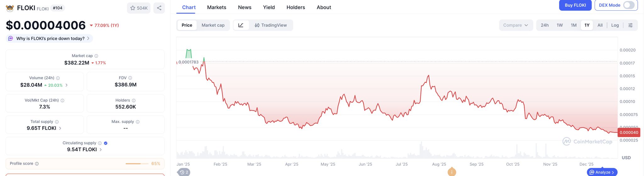Image resolution: width=644 pixels, height=176 pixels.
Task: Click Profile score info icon
Action: [x=37, y=164]
